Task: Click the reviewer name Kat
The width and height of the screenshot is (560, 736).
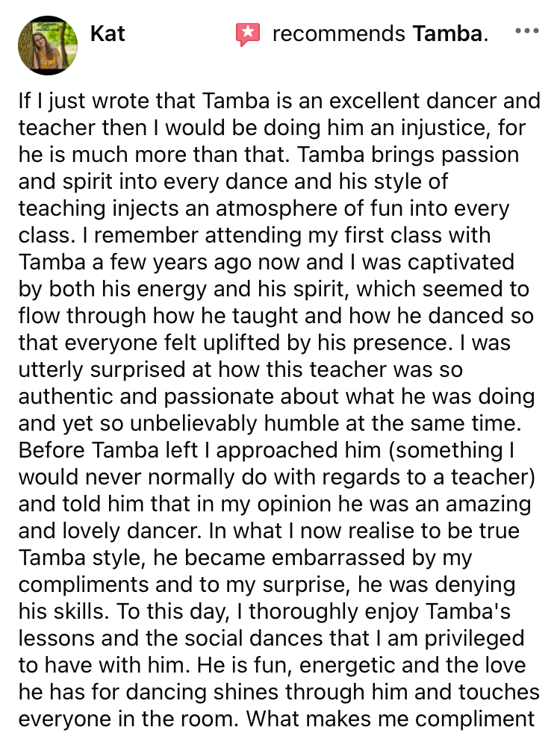Action: point(108,34)
